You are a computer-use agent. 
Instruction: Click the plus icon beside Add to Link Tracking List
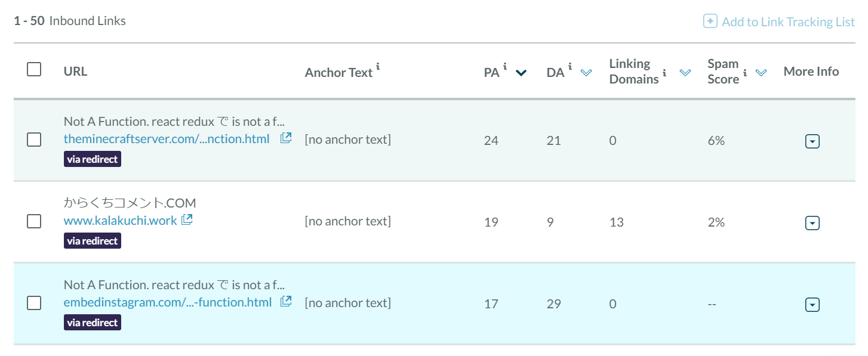coord(710,21)
